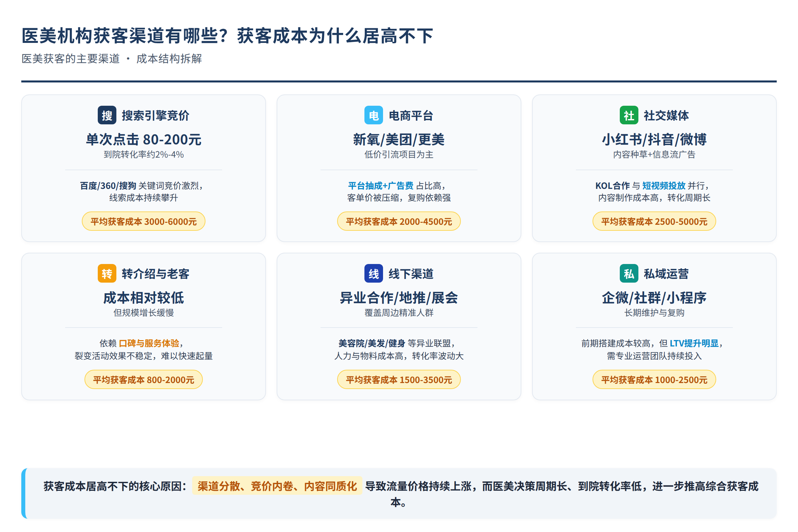Click the subtitle 覆盖周边精准人群
The width and height of the screenshot is (798, 532).
tap(399, 313)
